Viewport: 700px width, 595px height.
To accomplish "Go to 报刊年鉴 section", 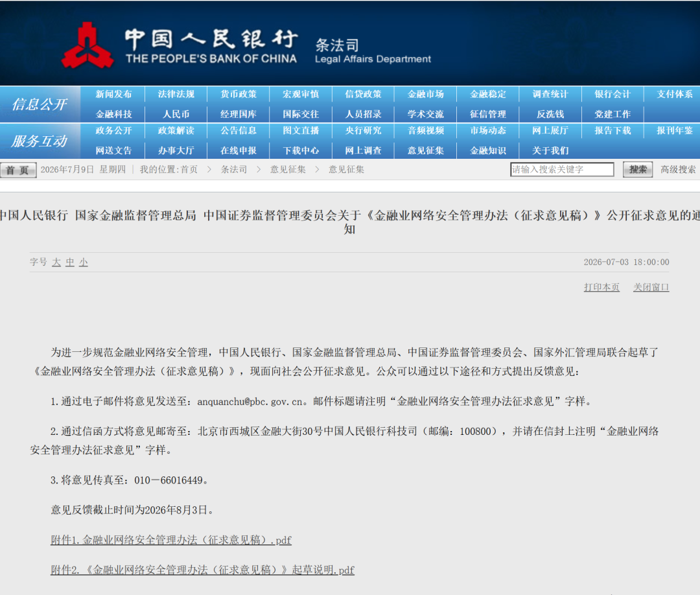I will tap(675, 131).
